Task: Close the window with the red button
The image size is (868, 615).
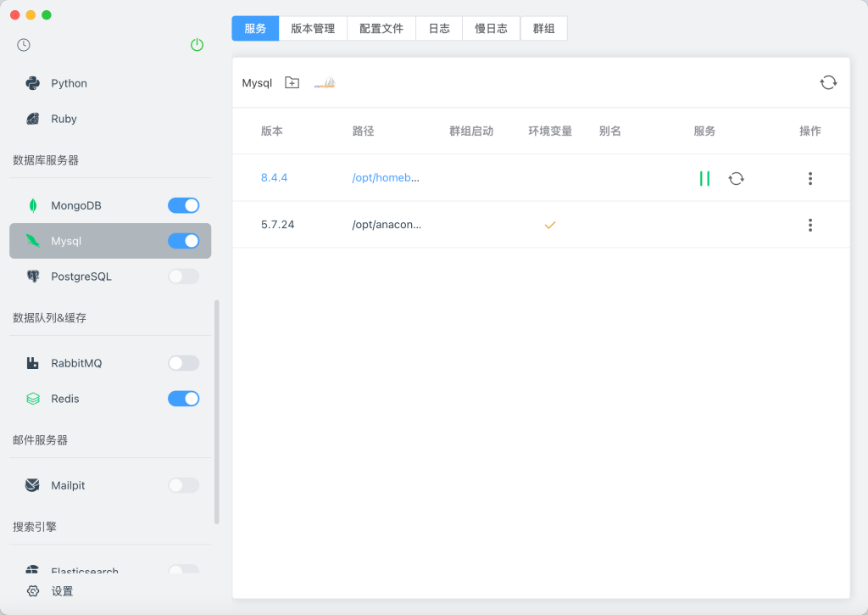Action: point(15,15)
